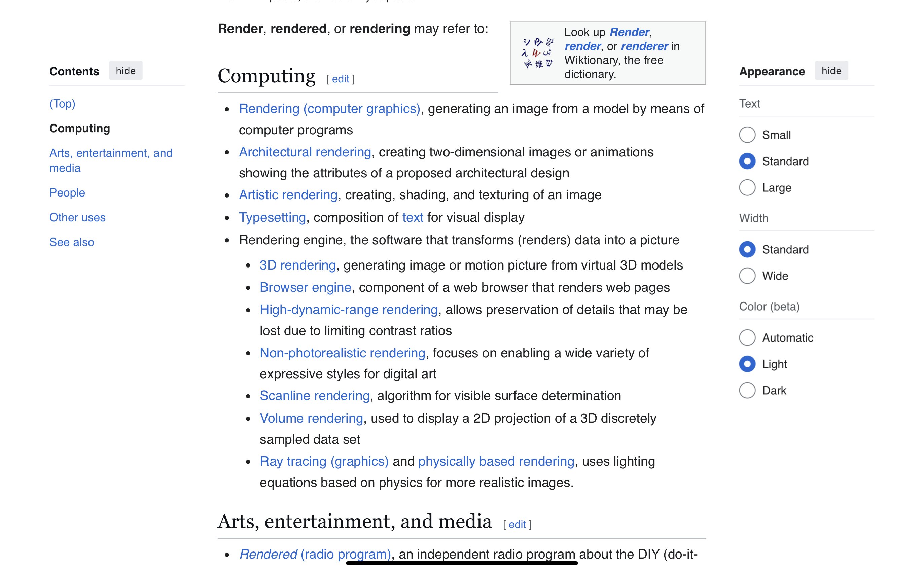This screenshot has height=570, width=924.
Task: Open Architectural rendering article
Action: click(305, 152)
